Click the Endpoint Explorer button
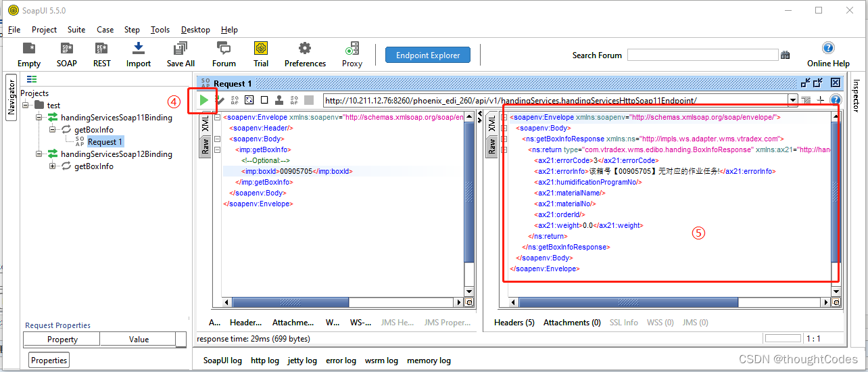This screenshot has height=372, width=868. tap(428, 55)
